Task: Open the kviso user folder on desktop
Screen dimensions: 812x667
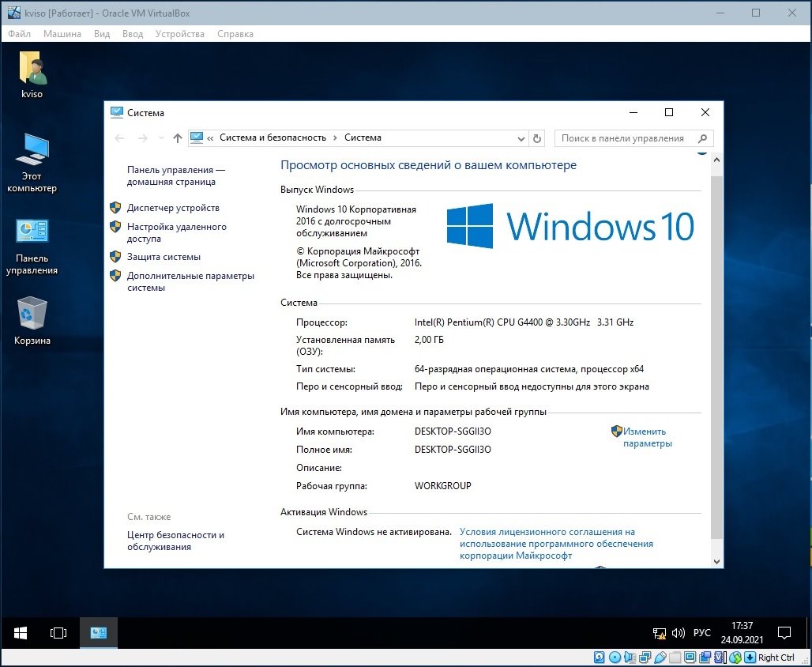Action: pyautogui.click(x=32, y=74)
